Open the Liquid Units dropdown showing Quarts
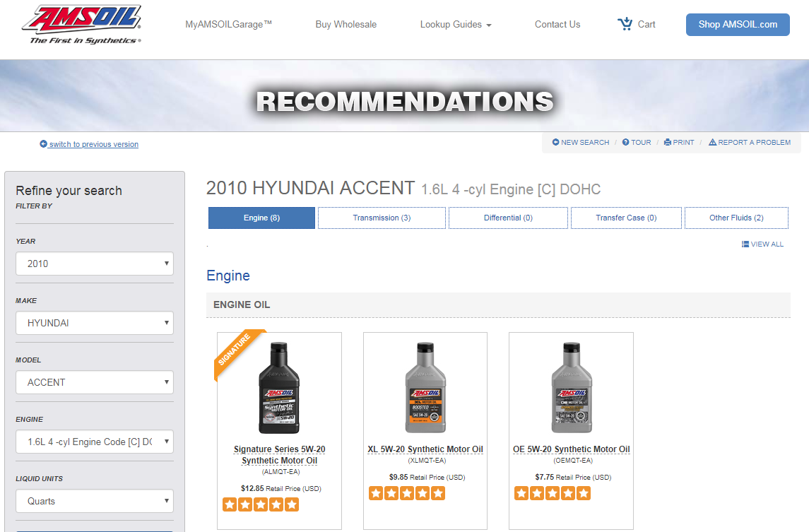Screen dimensions: 809x532 point(95,501)
